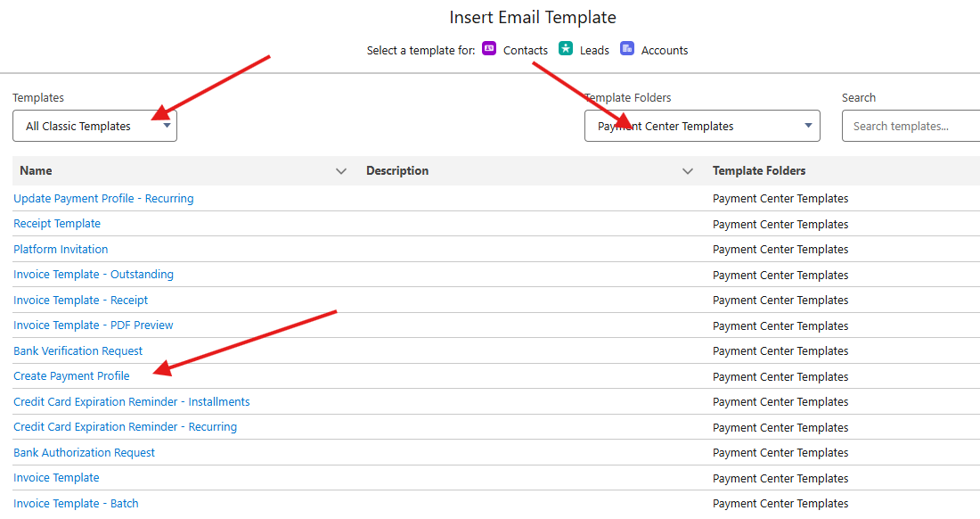Open the Platform Invitation template
This screenshot has width=980, height=519.
61,249
